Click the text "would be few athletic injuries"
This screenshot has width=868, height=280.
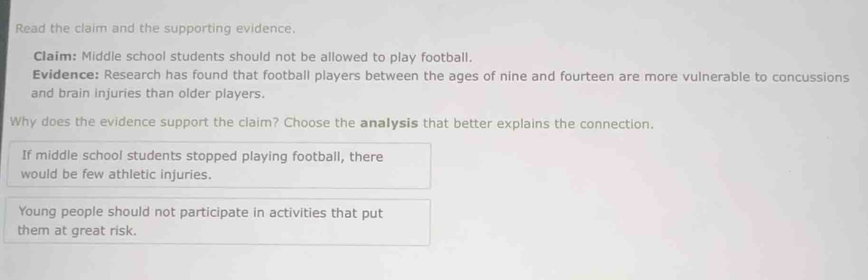point(116,175)
